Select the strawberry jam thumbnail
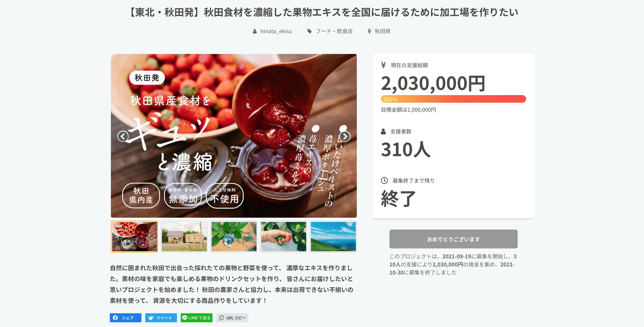The width and height of the screenshot is (644, 327). [x=134, y=237]
